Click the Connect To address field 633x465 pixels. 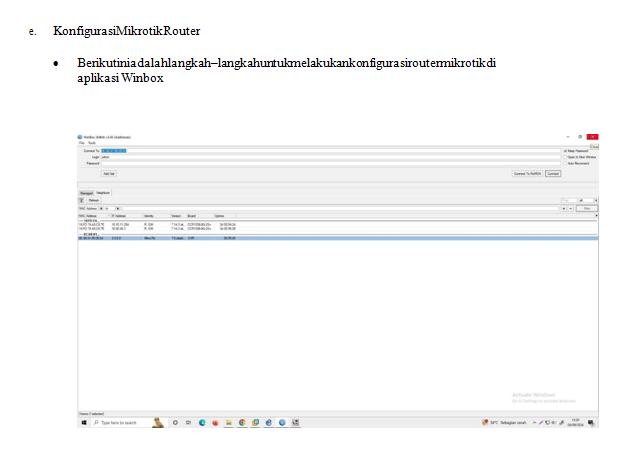coord(330,151)
